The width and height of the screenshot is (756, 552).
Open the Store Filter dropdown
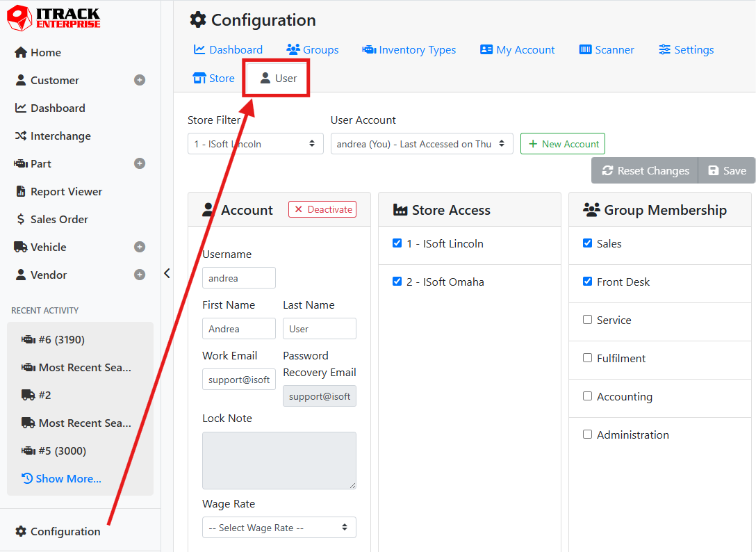(255, 144)
